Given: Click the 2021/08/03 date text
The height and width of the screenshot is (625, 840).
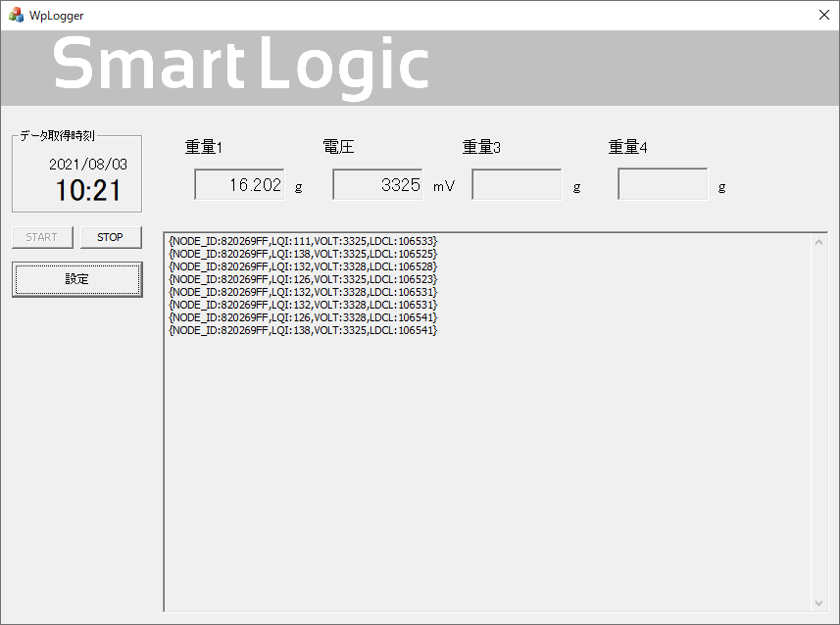Looking at the screenshot, I should point(88,165).
